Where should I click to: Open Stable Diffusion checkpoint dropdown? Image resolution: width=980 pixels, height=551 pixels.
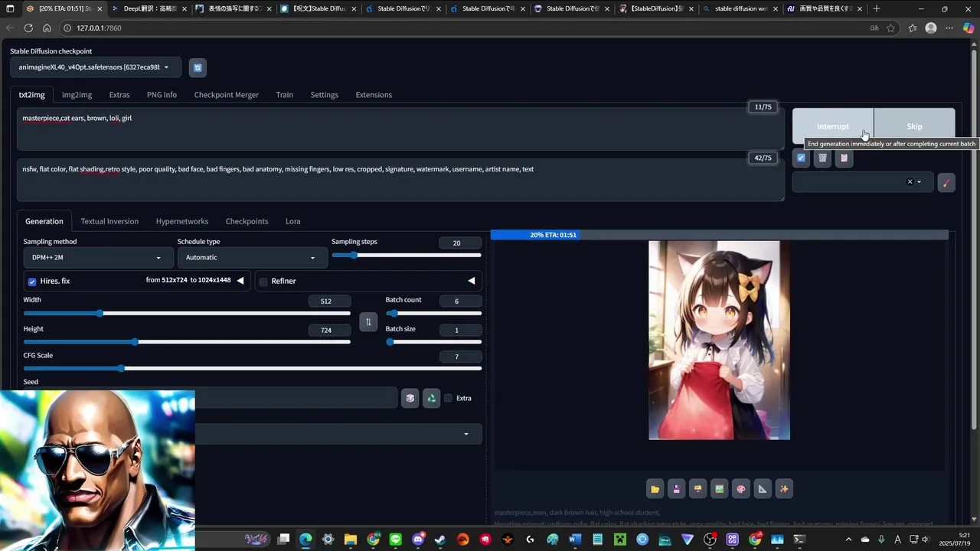click(x=96, y=67)
